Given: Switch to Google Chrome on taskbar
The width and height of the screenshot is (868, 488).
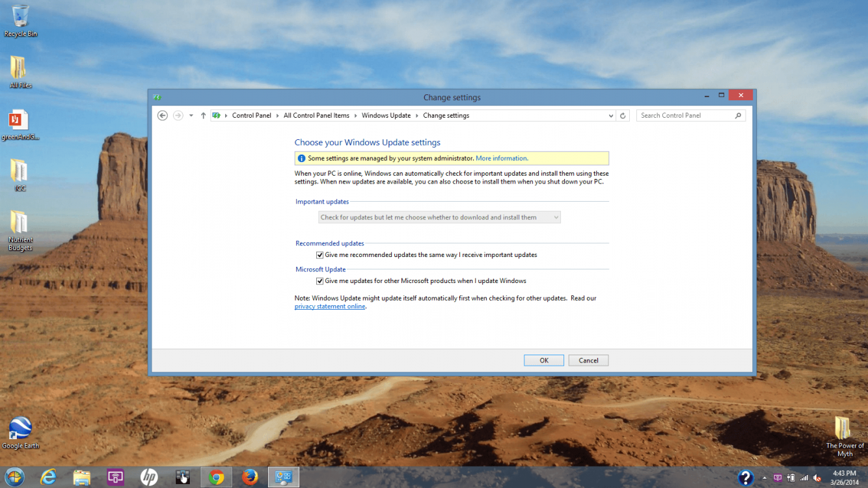Looking at the screenshot, I should (x=217, y=477).
